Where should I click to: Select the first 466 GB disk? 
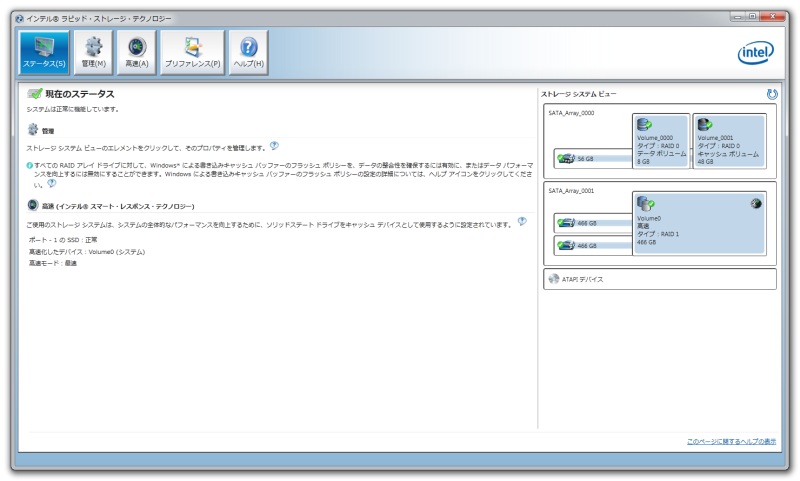(x=593, y=223)
